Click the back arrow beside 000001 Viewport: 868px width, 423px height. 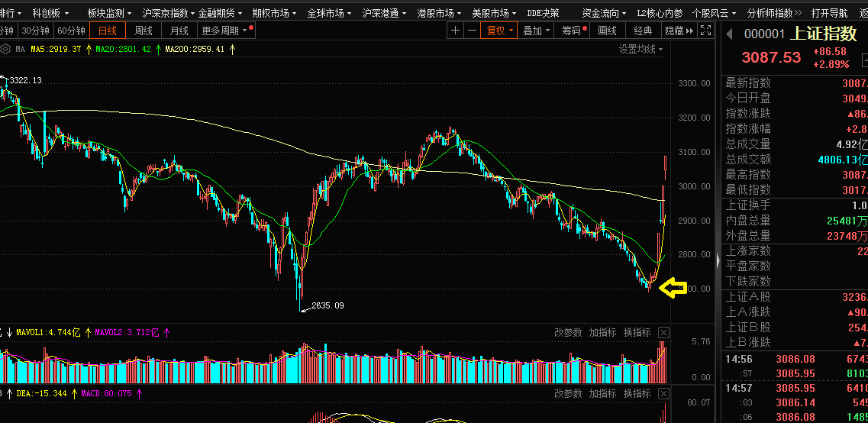click(x=729, y=34)
